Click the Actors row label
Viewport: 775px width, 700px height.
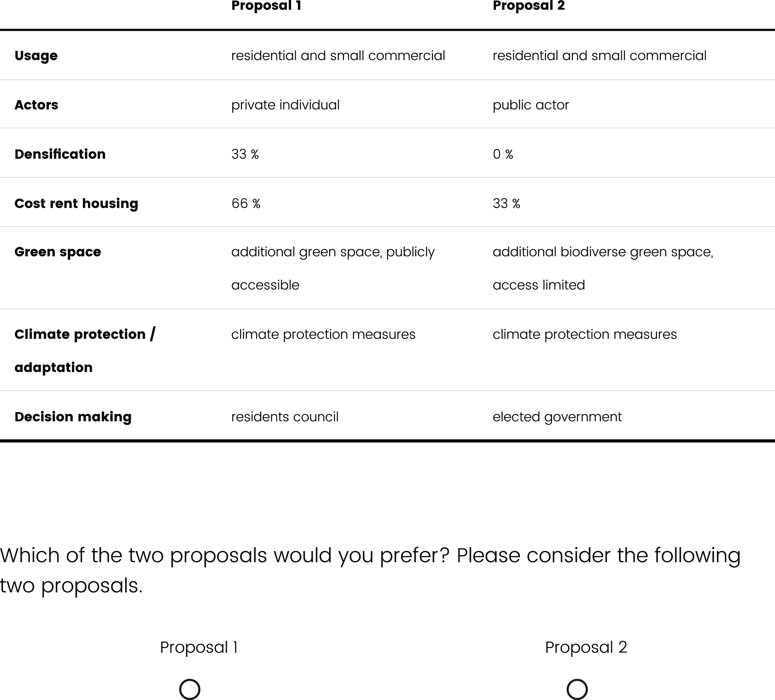(x=37, y=105)
